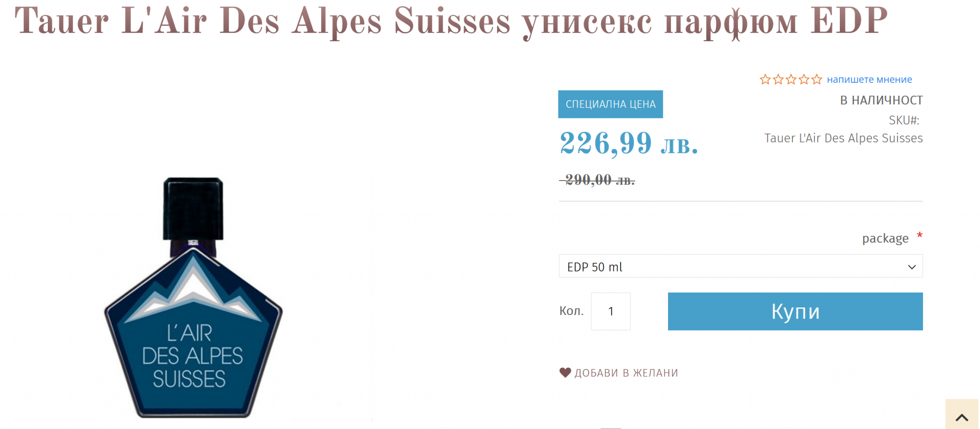This screenshot has height=429, width=980.
Task: Open the package dropdown showing EDP 50 ml
Action: [x=740, y=266]
